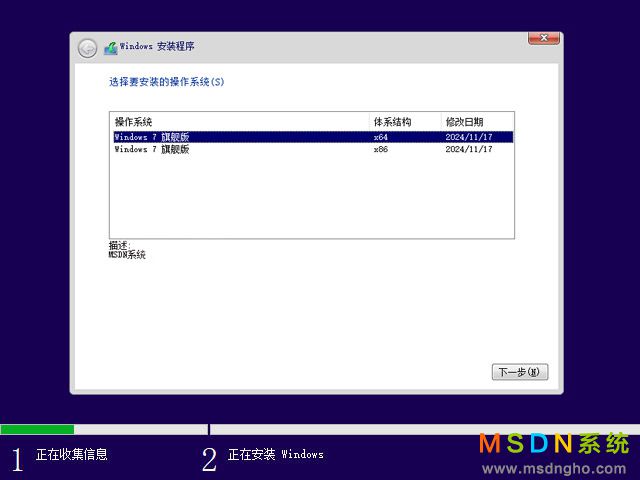Click the 选择要安装的操作系统(S) heading
Image resolution: width=640 pixels, height=480 pixels.
pyautogui.click(x=167, y=82)
